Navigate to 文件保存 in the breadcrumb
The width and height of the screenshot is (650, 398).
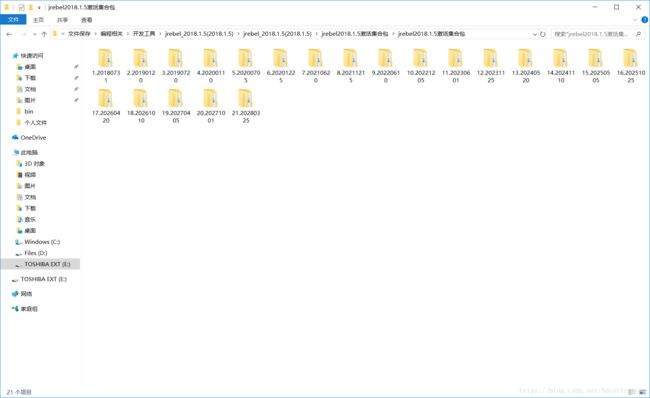pyautogui.click(x=79, y=34)
